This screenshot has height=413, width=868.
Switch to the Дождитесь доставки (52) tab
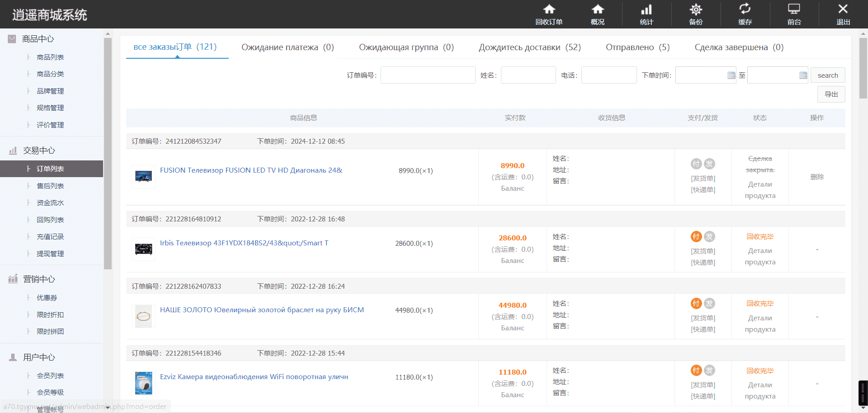click(530, 47)
